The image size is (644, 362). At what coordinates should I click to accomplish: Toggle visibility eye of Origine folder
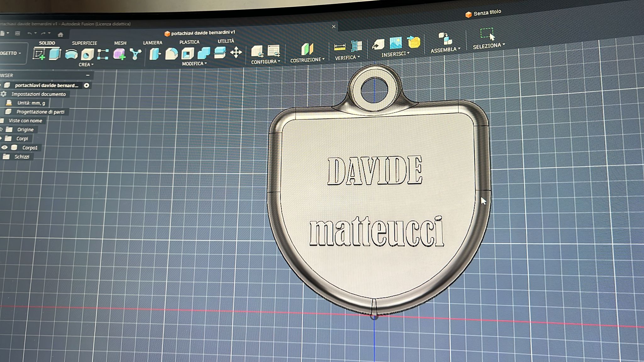point(1,129)
